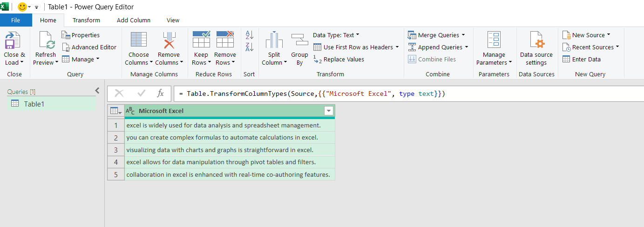Click the Remove Columns icon
The width and height of the screenshot is (644, 227).
pyautogui.click(x=169, y=40)
